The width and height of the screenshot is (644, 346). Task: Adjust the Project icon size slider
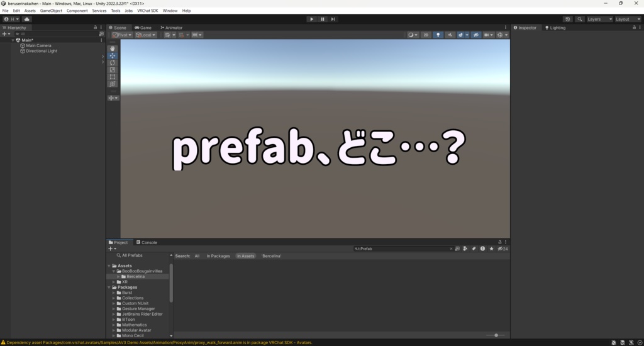[496, 335]
